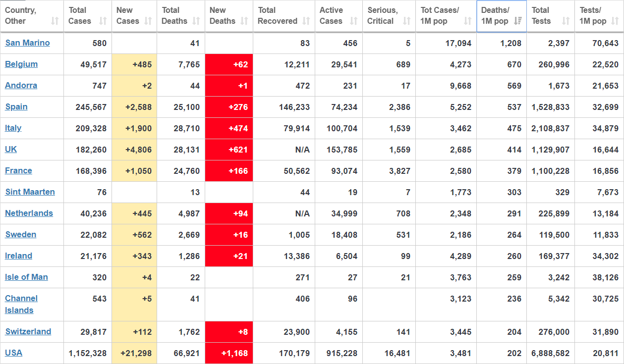Sort by Serious, Critical icon

(406, 21)
